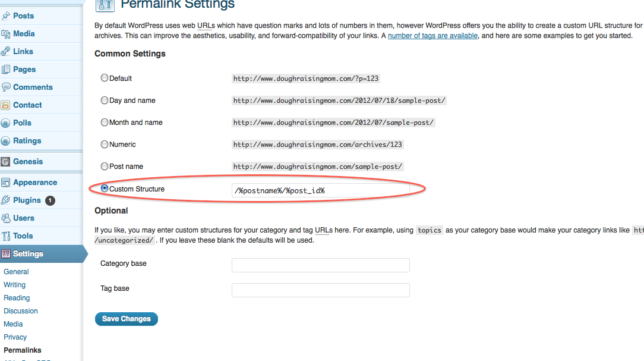Open the Media settings submenu link
This screenshot has height=361, width=644.
click(x=13, y=324)
